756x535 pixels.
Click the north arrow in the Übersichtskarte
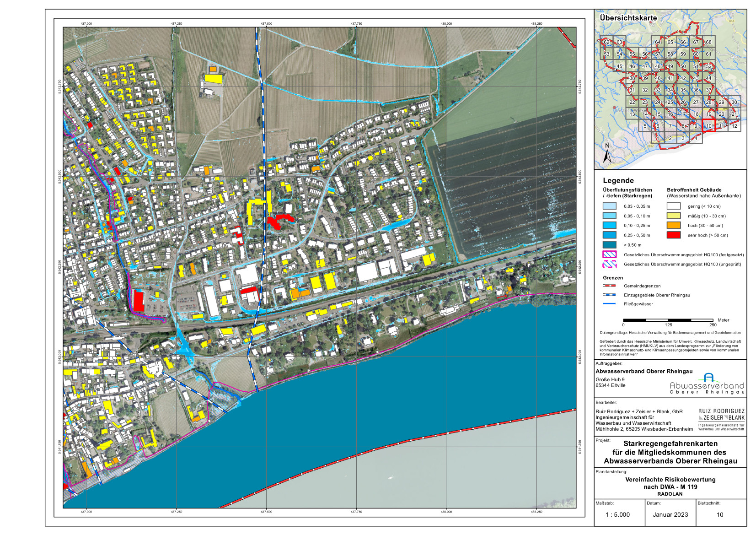607,154
